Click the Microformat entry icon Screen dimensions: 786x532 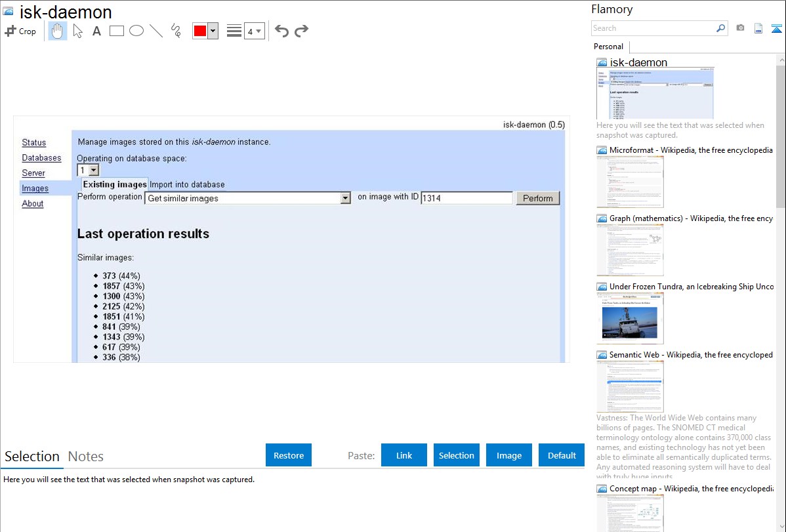click(x=602, y=150)
